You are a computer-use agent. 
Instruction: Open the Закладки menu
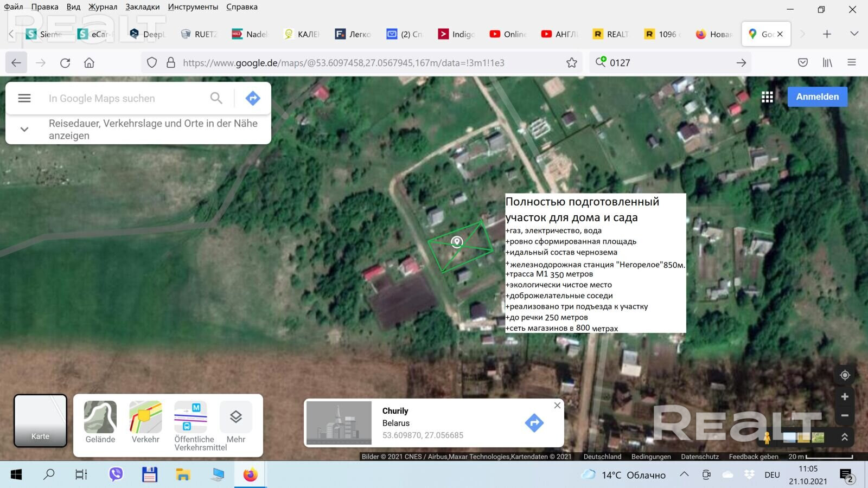tap(142, 7)
